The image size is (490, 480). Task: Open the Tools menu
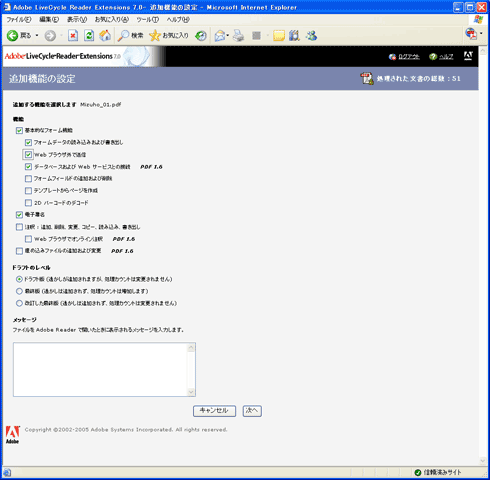[x=148, y=20]
